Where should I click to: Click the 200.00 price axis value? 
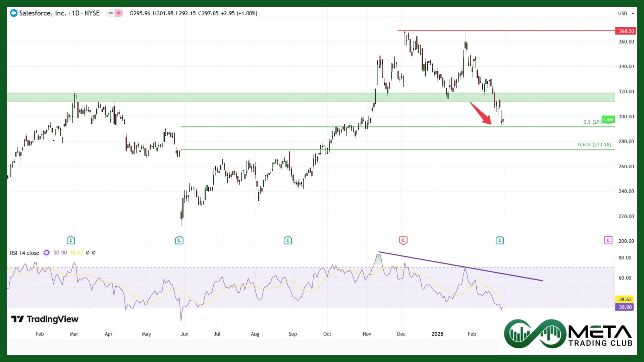point(626,241)
